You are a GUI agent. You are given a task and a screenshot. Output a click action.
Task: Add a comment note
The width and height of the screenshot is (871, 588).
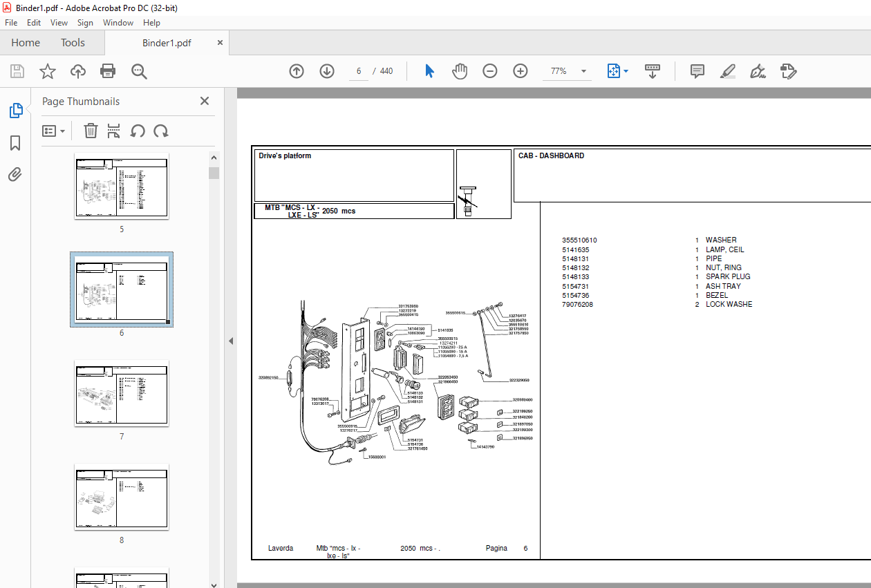(697, 71)
